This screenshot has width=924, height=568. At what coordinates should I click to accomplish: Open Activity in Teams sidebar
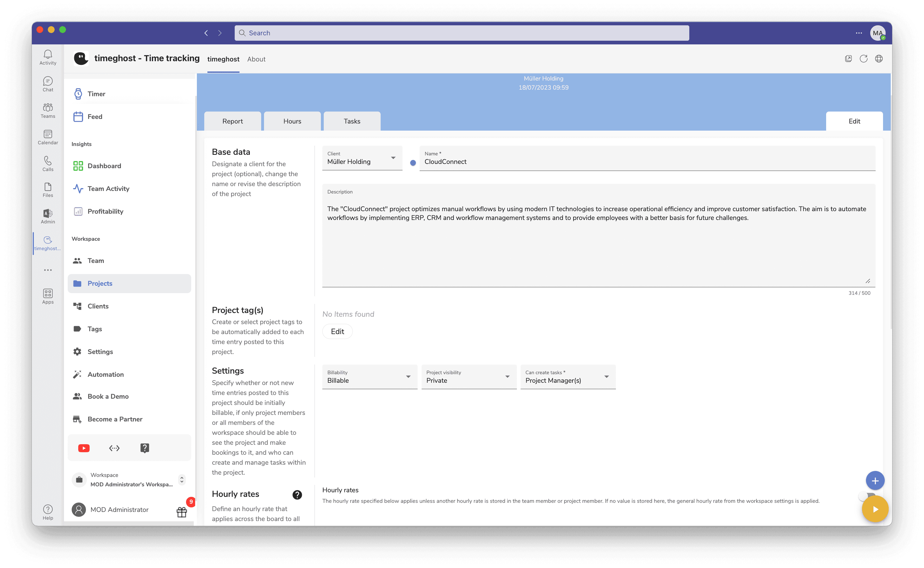tap(48, 57)
